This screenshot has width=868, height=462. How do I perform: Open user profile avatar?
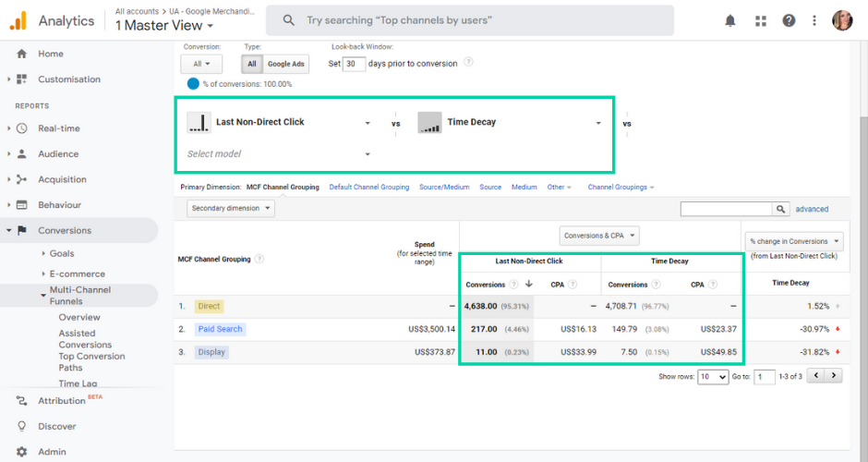coord(842,20)
